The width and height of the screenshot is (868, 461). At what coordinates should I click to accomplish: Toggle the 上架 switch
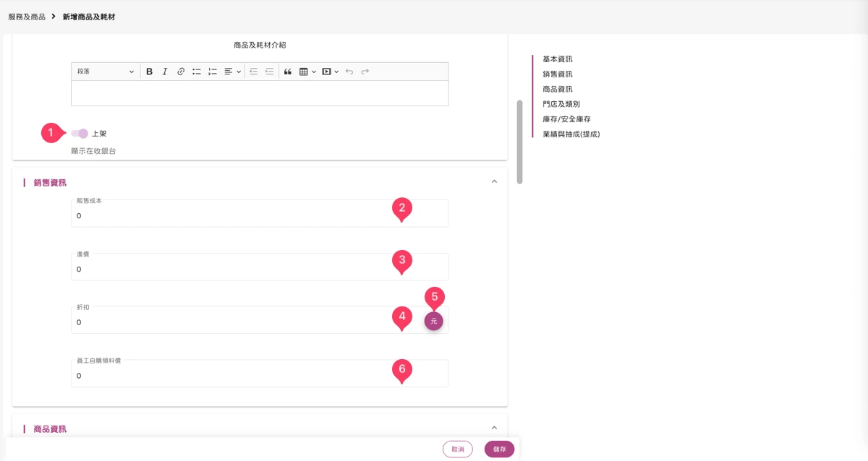(80, 133)
